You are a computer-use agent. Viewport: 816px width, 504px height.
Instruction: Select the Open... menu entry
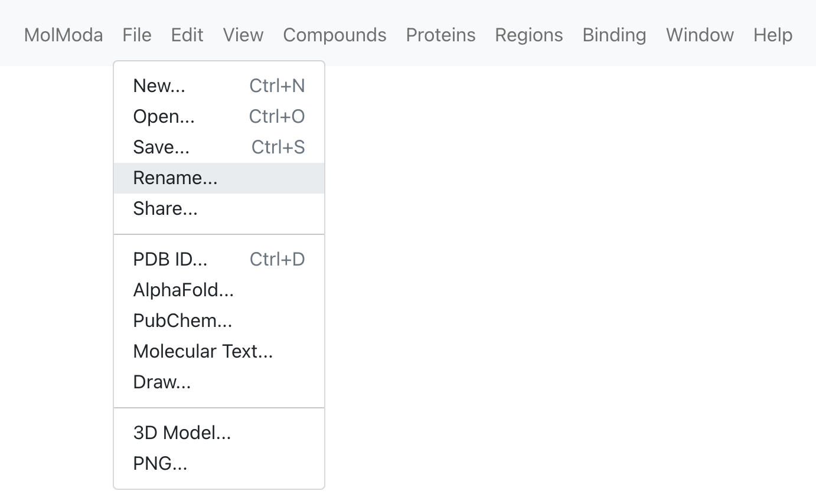click(x=219, y=117)
